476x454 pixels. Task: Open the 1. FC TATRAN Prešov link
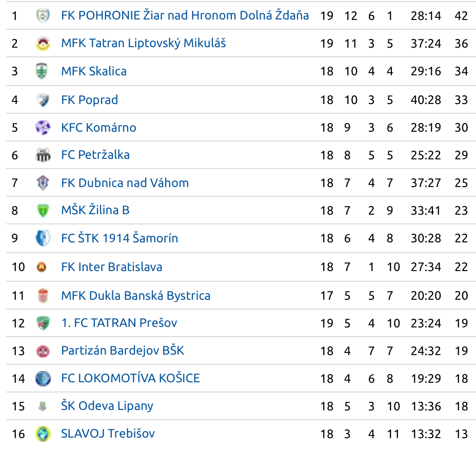click(x=119, y=323)
